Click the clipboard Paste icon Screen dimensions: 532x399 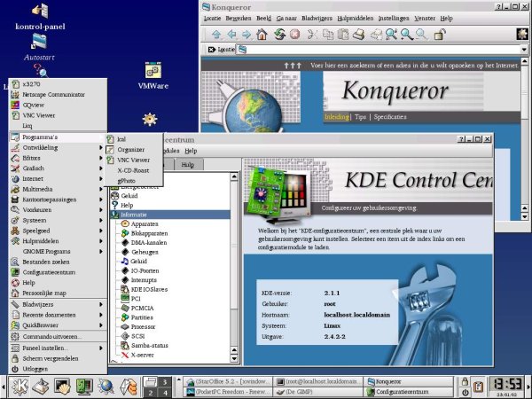(x=343, y=35)
